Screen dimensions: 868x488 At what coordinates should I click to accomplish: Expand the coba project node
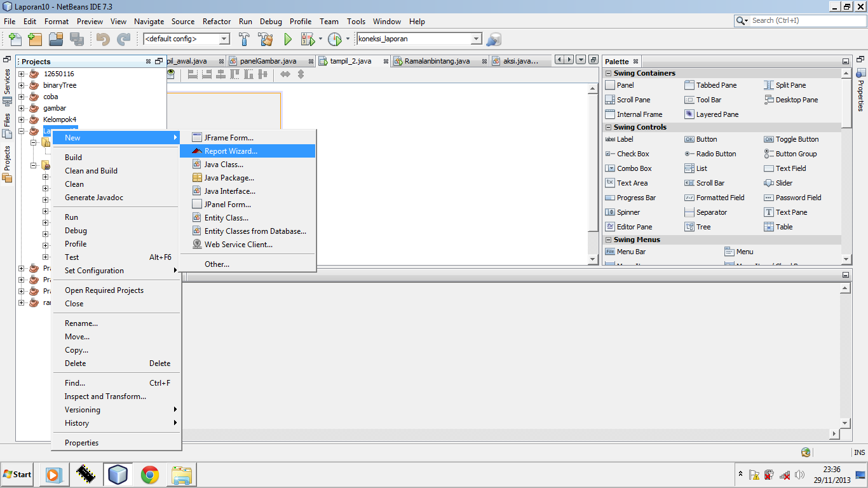coord(21,97)
